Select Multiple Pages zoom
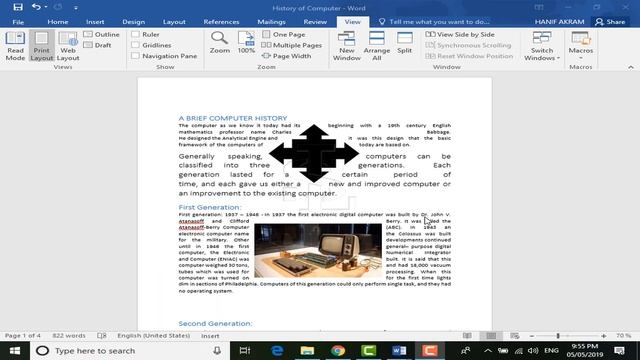The height and width of the screenshot is (360, 640). click(x=292, y=45)
